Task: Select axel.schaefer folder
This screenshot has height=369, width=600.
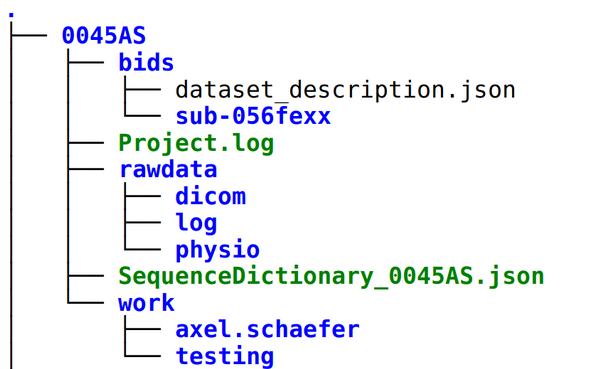Action: coord(267,330)
